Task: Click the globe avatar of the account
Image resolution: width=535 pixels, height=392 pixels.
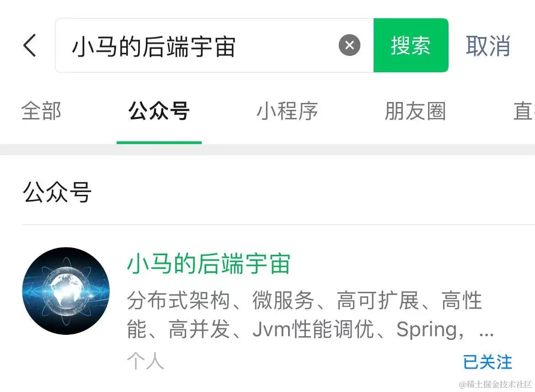Action: tap(66, 290)
